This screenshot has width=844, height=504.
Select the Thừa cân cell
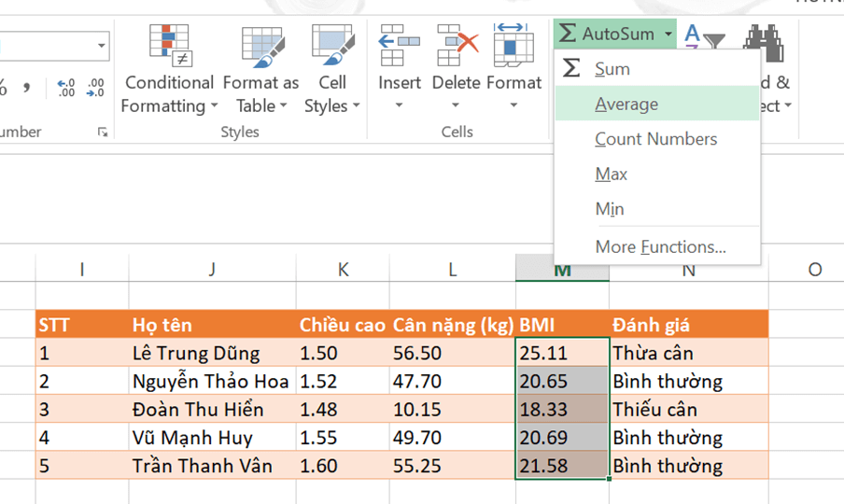(688, 352)
